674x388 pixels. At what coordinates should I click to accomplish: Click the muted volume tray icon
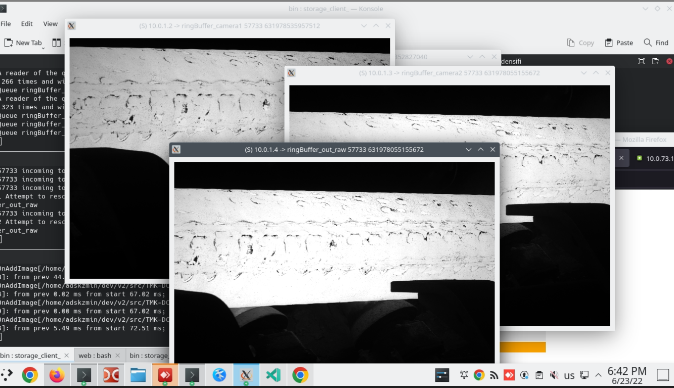[x=554, y=375]
